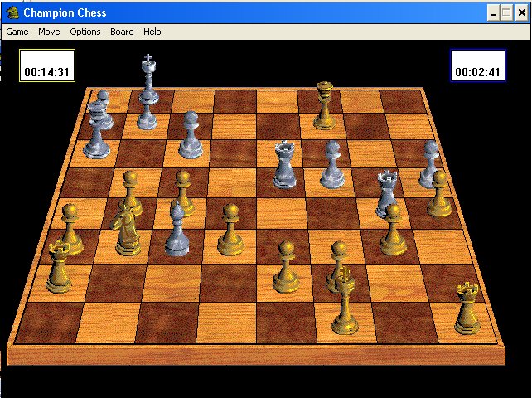Screen dimensions: 532x398
Task: Minimize the Champion Chess window
Action: [493, 13]
